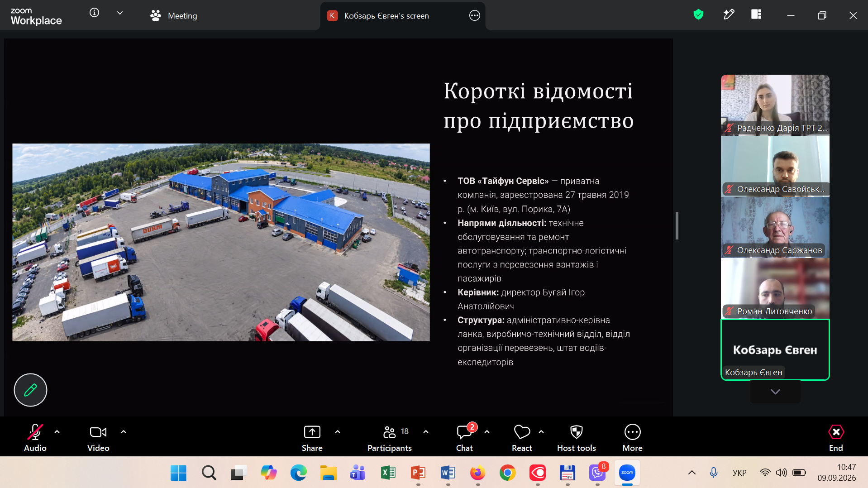Screen dimensions: 868x488
Task: Click the green encryption shield icon
Action: tap(698, 15)
